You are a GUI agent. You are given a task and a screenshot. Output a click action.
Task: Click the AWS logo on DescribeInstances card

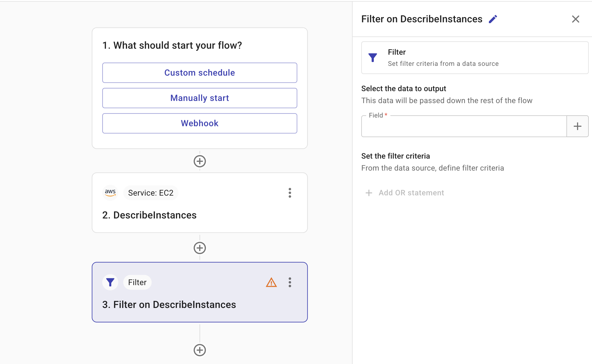click(x=110, y=193)
